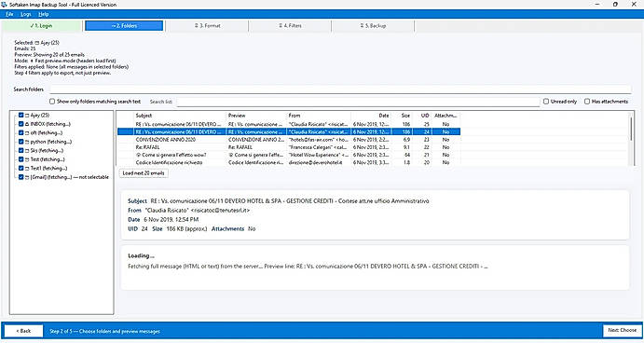
Task: Switch to the 5. Backup step tab
Action: click(373, 26)
